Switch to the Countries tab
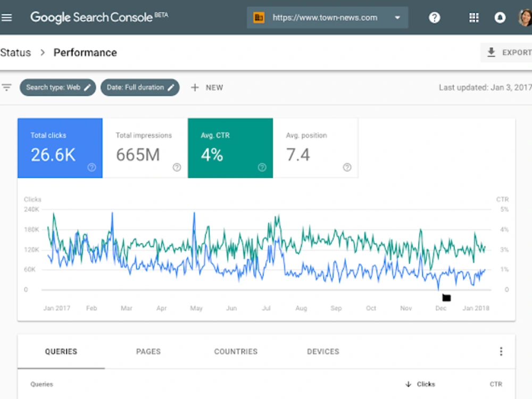The height and width of the screenshot is (399, 532). click(x=236, y=352)
